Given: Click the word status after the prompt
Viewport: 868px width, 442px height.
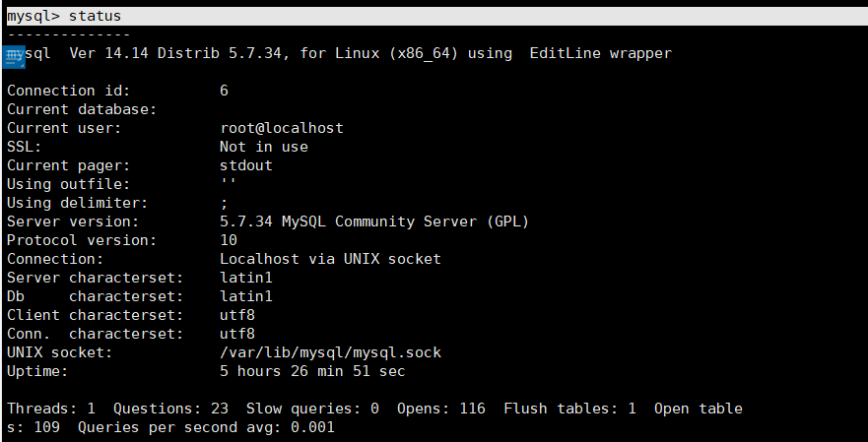Looking at the screenshot, I should 95,16.
